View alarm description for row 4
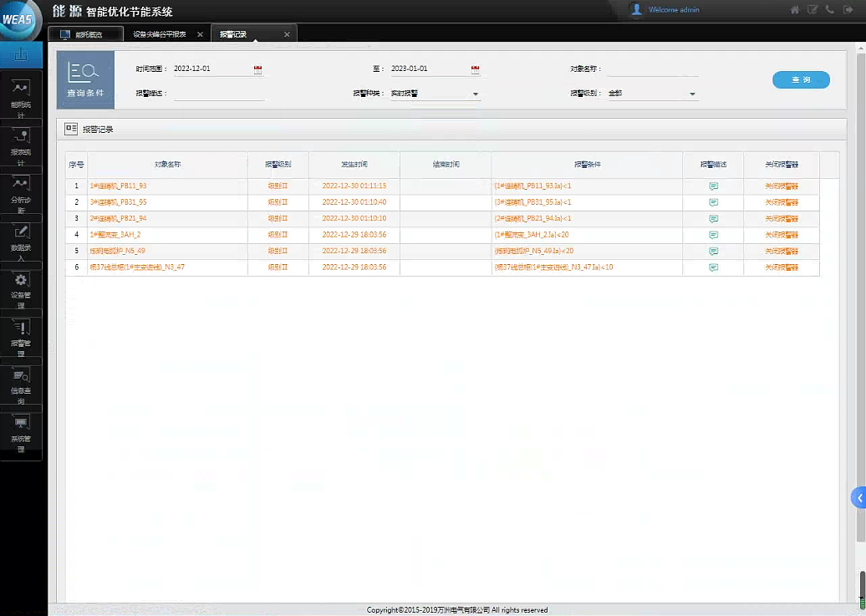866x616 pixels. (x=713, y=235)
